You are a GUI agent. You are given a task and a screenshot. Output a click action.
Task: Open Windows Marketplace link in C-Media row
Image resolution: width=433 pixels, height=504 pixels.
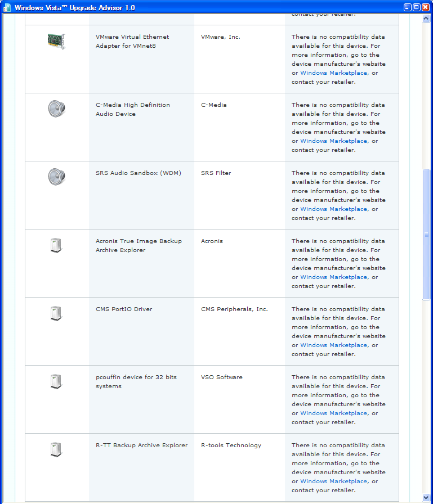coord(333,141)
